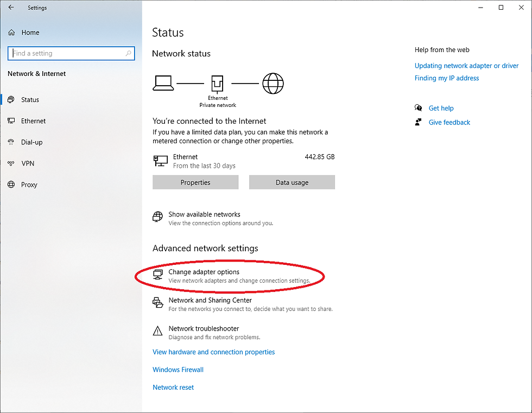Image resolution: width=532 pixels, height=413 pixels.
Task: Click the Network troubleshooter warning icon
Action: pyautogui.click(x=157, y=331)
